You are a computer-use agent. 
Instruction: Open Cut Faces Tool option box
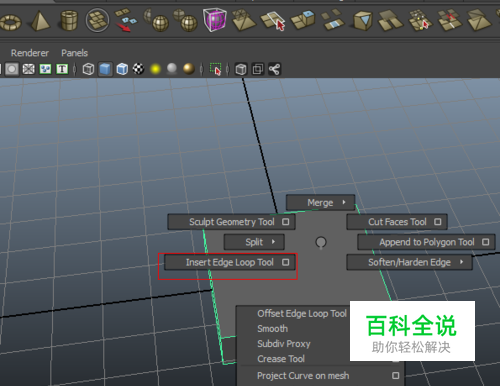438,222
